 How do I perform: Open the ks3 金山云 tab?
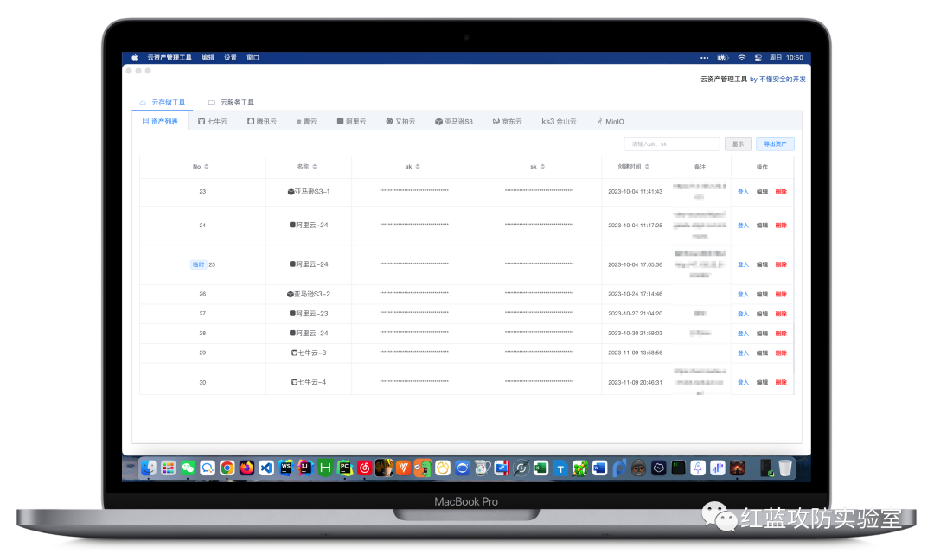pos(559,121)
